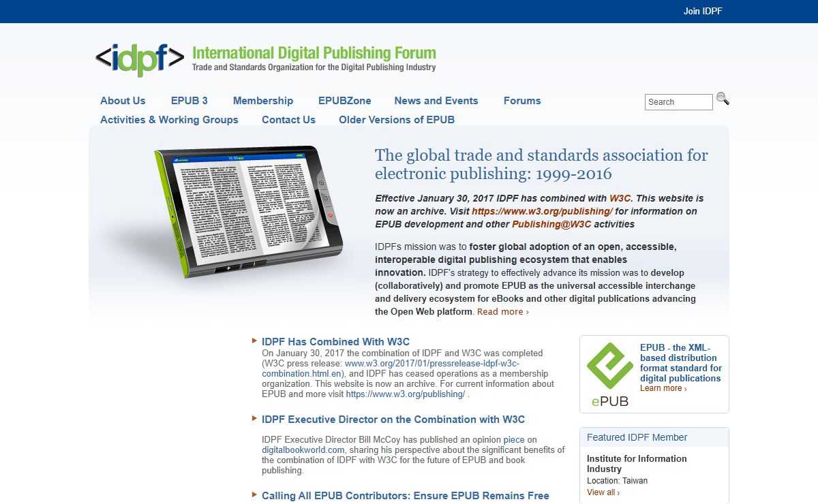Click the magnifying glass search icon
818x504 pixels.
[x=723, y=99]
